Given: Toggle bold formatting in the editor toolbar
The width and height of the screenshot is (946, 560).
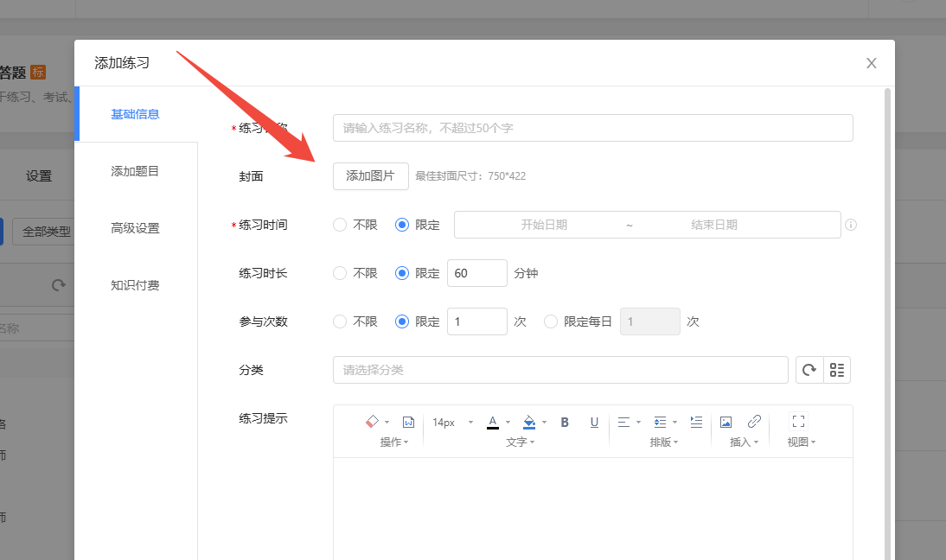Looking at the screenshot, I should (x=565, y=422).
